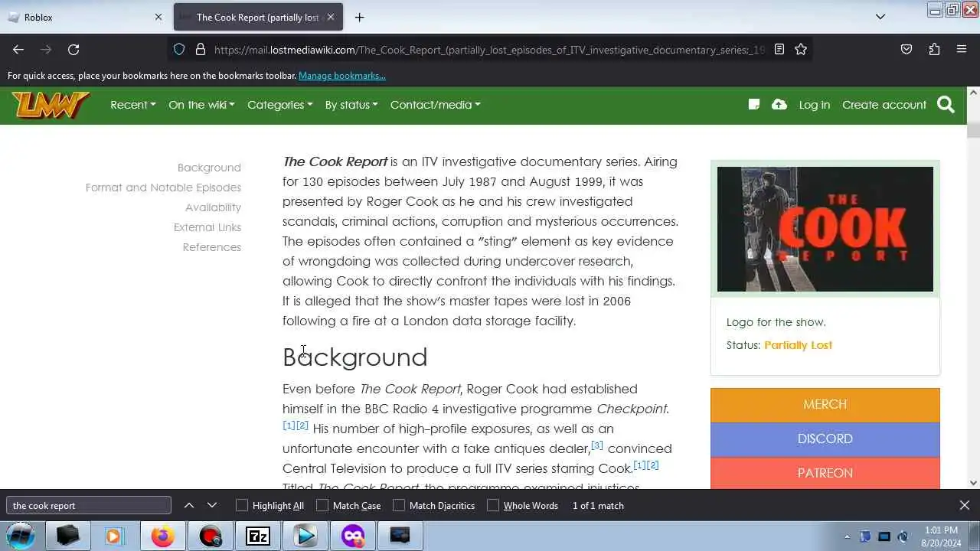Save page to Pocket
980x551 pixels.
906,49
